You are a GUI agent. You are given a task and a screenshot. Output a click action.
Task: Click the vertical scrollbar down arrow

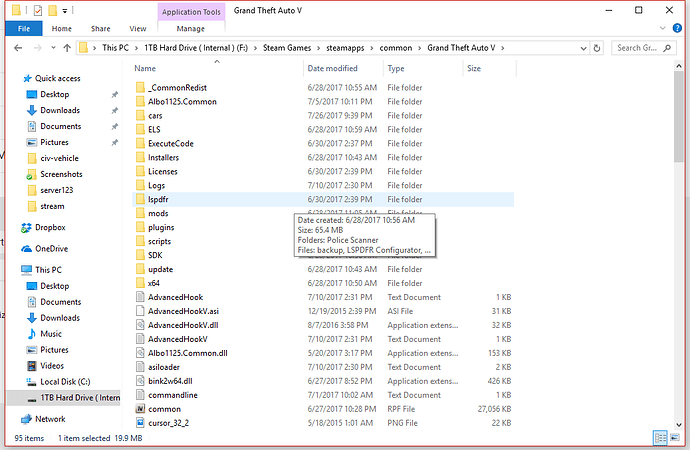click(679, 424)
